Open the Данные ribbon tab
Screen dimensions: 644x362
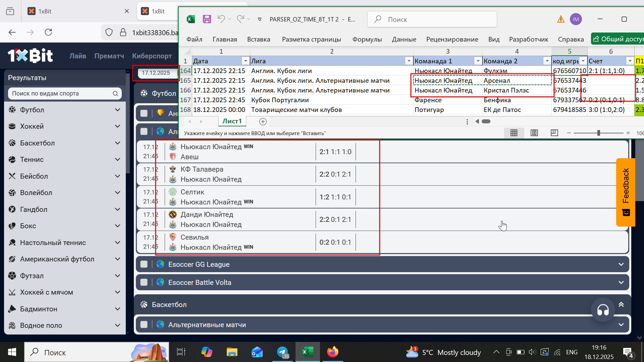click(404, 39)
